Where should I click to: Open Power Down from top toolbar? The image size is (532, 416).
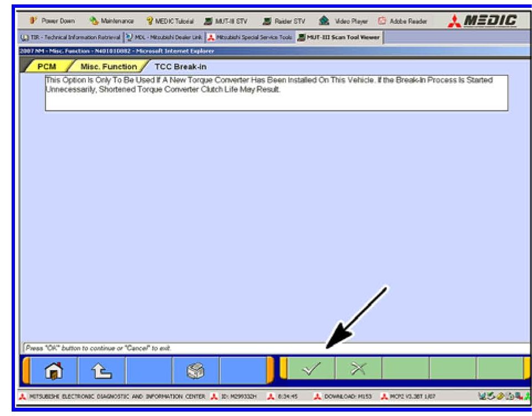(x=54, y=22)
